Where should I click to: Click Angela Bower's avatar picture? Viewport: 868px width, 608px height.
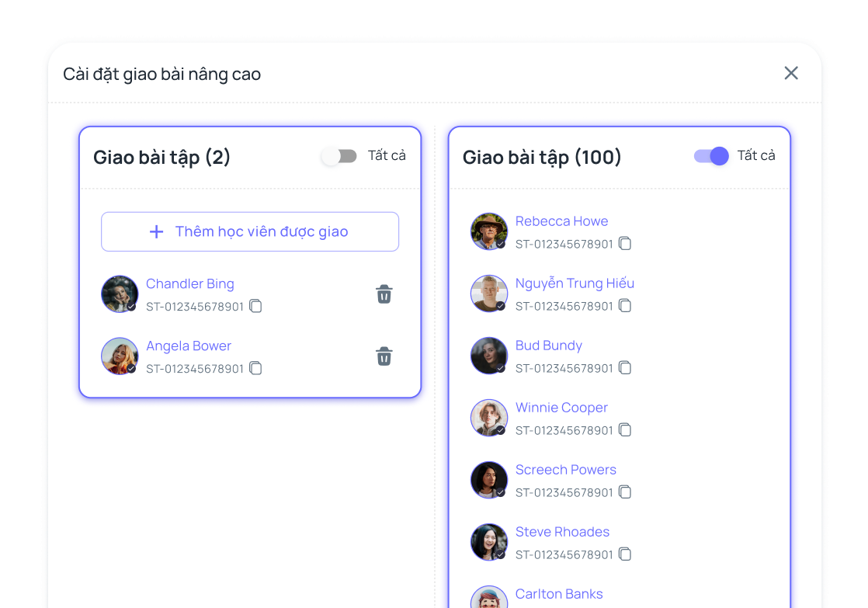click(x=120, y=356)
